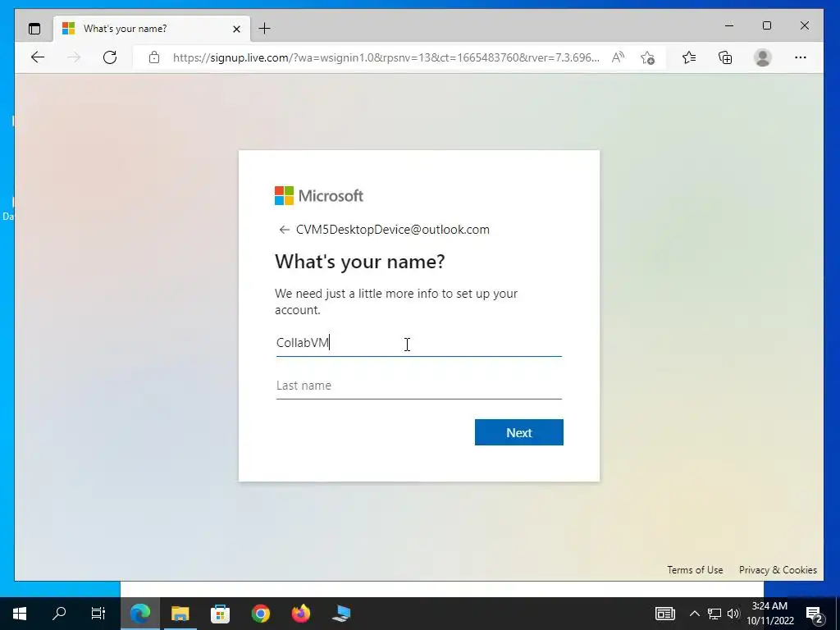Open the Windows Start menu
This screenshot has height=630, width=840.
pos(20,614)
